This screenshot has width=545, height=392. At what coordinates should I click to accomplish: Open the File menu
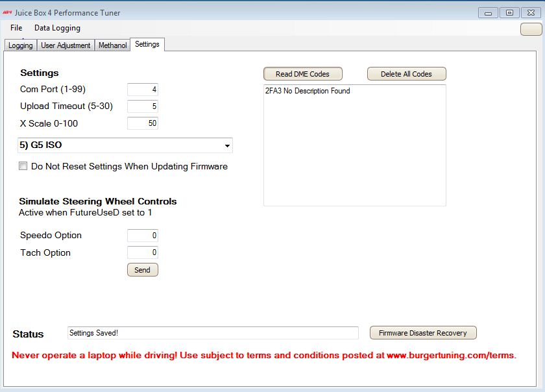click(16, 28)
